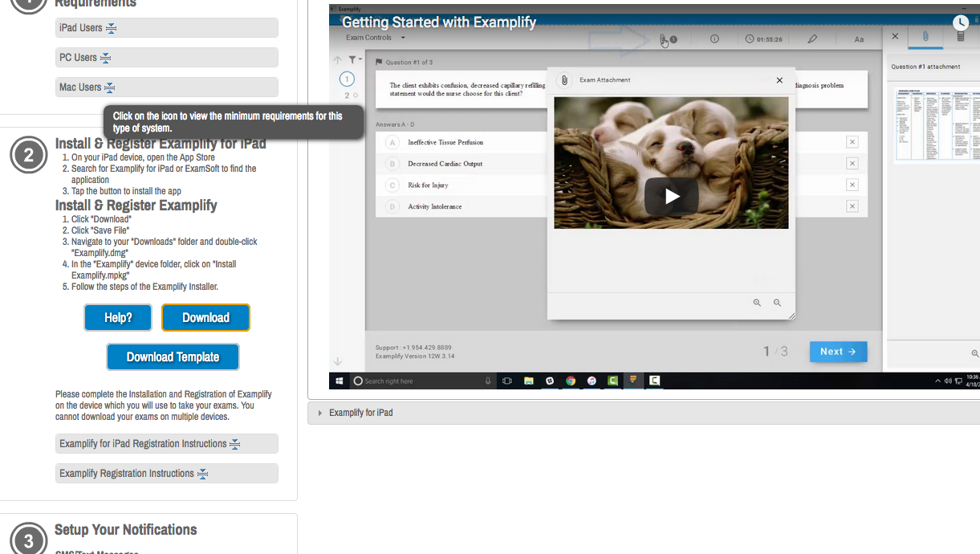The image size is (980, 554).
Task: Cross out the Decreased Cardiac Output answer
Action: click(852, 164)
